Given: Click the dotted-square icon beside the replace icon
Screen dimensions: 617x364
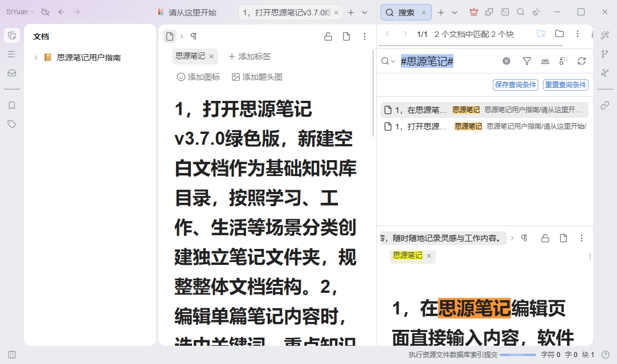Looking at the screenshot, I should tap(563, 61).
